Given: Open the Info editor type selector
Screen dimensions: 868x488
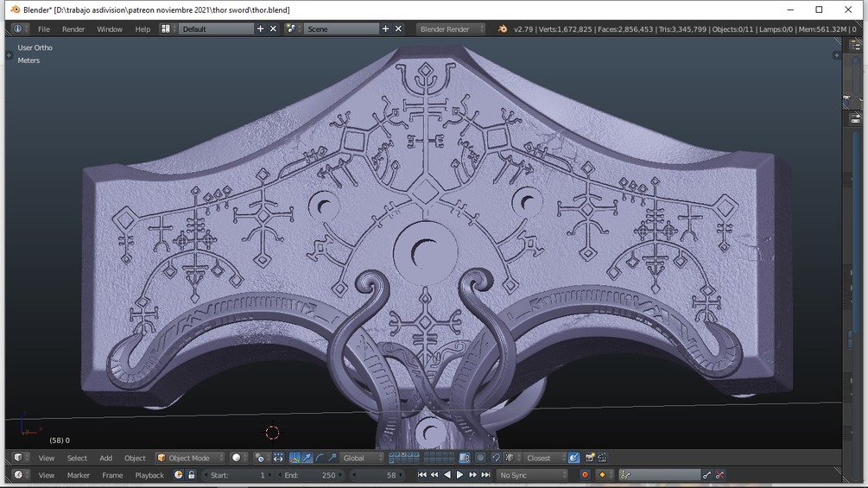Looking at the screenshot, I should [21, 29].
